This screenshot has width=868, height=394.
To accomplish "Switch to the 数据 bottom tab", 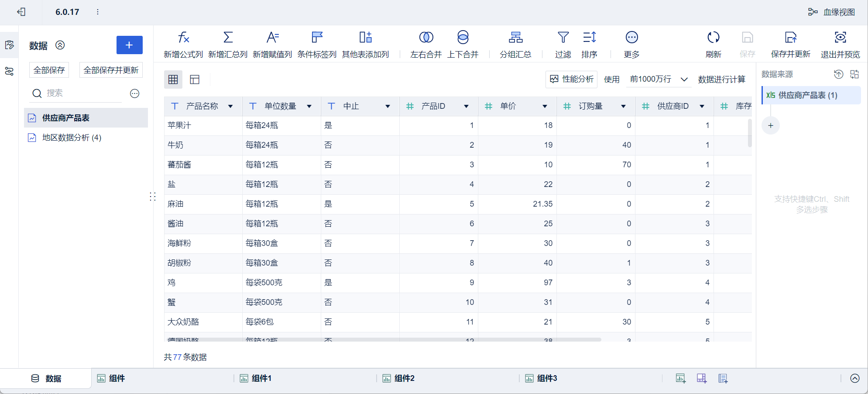I will (x=46, y=378).
